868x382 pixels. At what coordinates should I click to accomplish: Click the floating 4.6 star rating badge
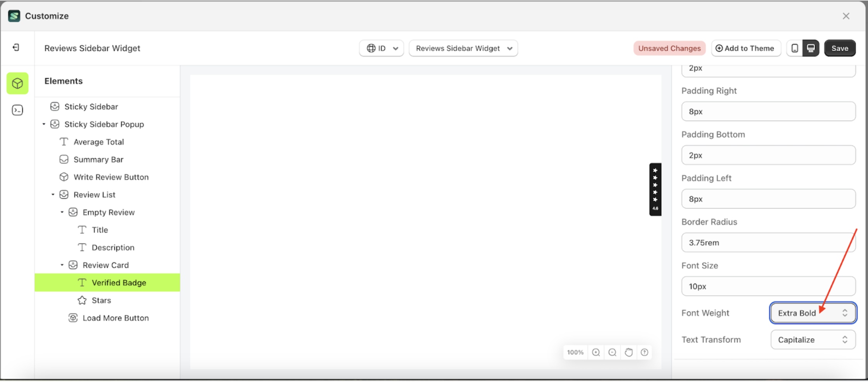click(x=655, y=189)
